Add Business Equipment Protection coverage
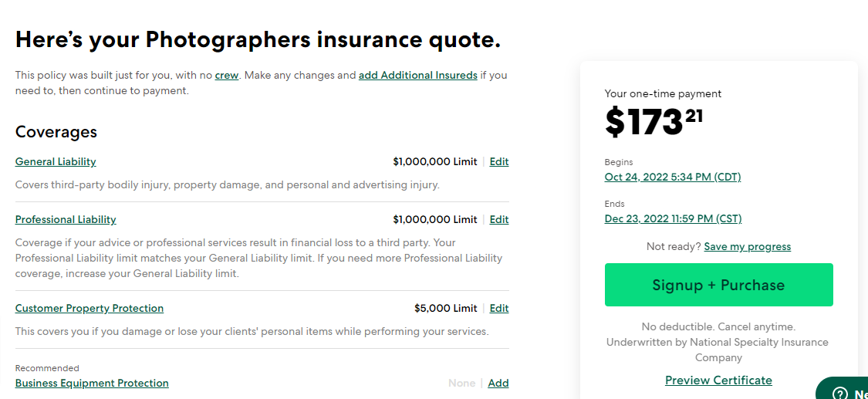This screenshot has height=399, width=868. (498, 383)
